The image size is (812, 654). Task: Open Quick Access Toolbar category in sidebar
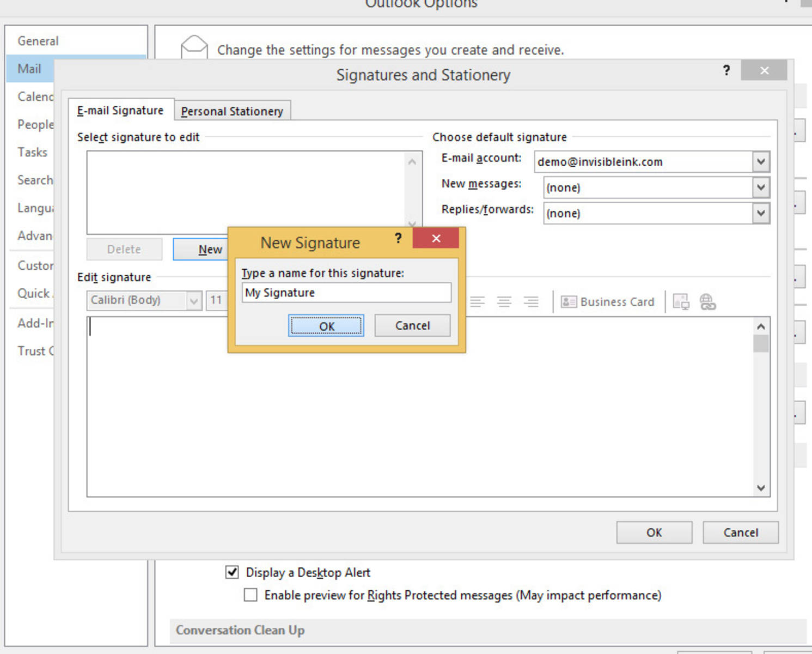pyautogui.click(x=35, y=293)
